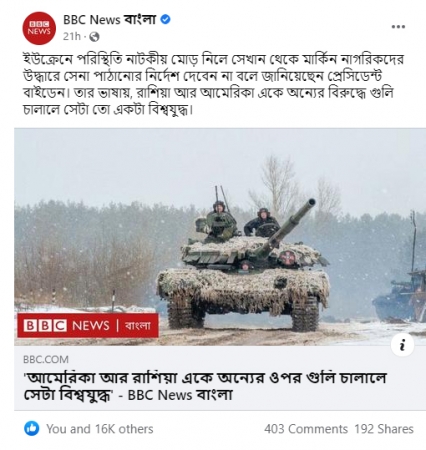Open the Bengali article headline link
Screen dimensions: 426x450
(204, 387)
